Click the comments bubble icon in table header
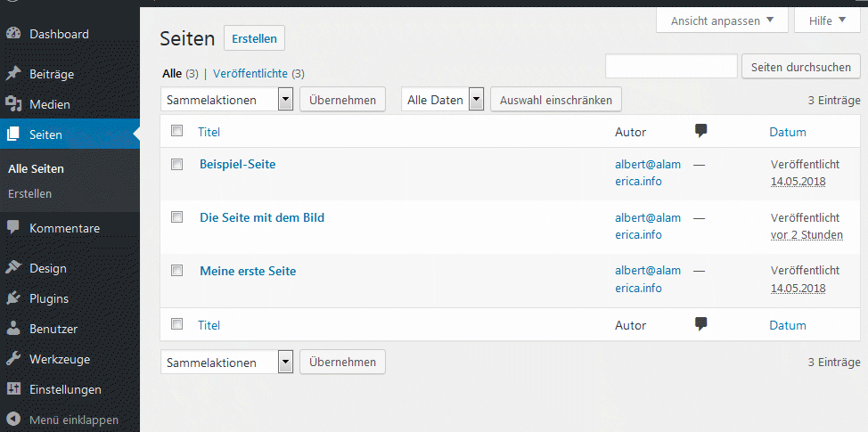Screen dimensions: 868x432 coord(700,131)
